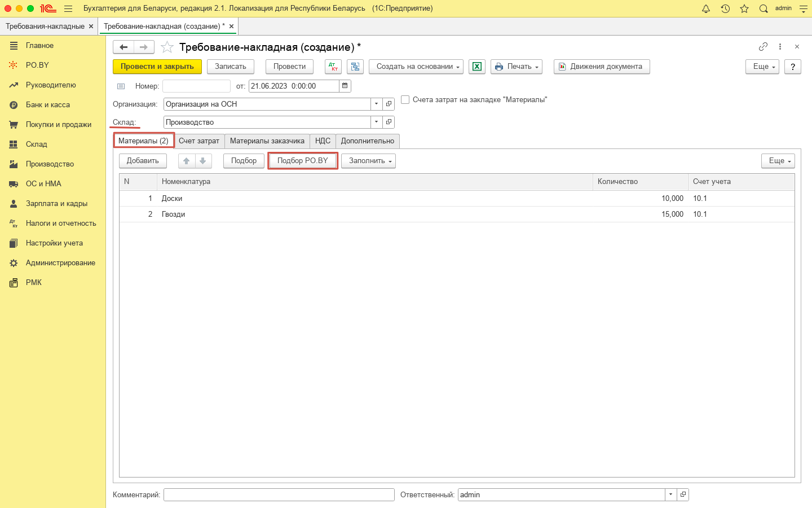The width and height of the screenshot is (812, 508).
Task: Click the green Excel export icon
Action: click(477, 67)
